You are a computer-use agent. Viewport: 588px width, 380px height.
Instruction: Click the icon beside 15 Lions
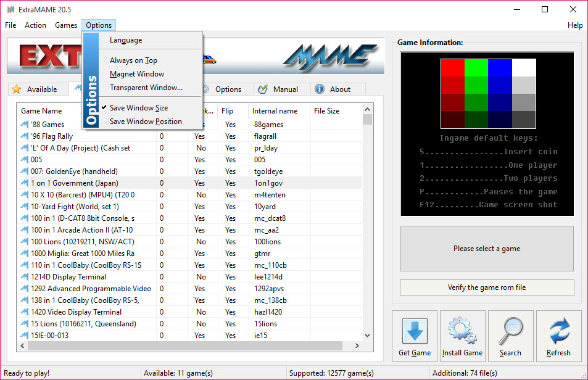(x=25, y=323)
